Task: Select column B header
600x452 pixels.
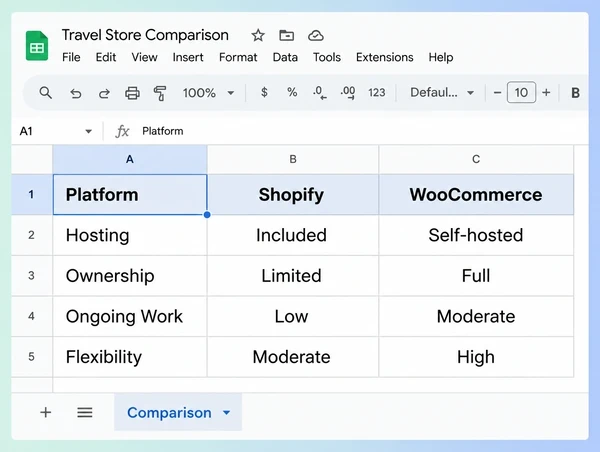Action: (293, 159)
